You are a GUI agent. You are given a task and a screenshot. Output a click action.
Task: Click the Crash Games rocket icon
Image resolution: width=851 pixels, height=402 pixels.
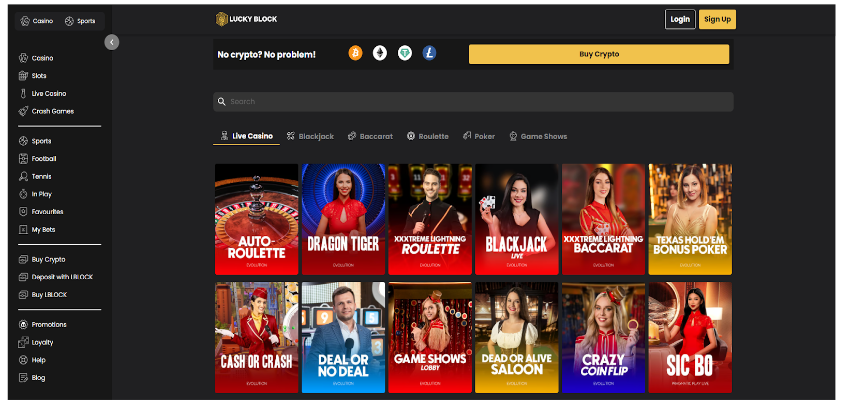(x=23, y=111)
